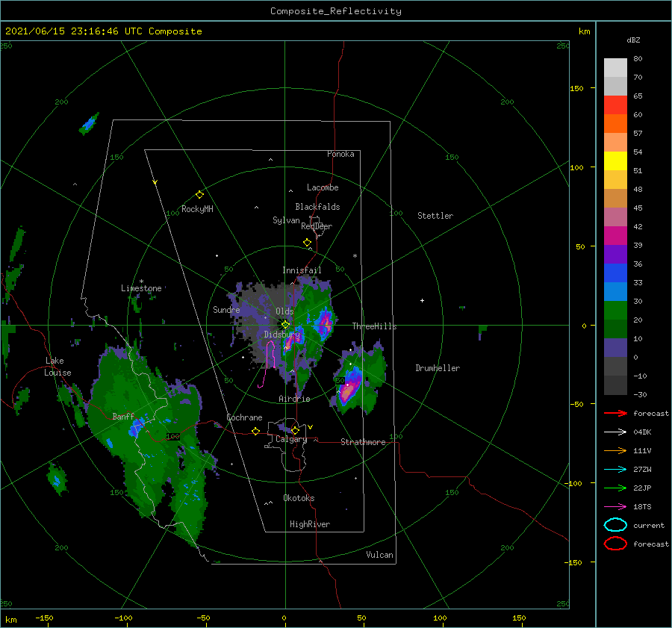Pick the cyan 27ZW arrow legend icon
The image size is (672, 628).
click(x=615, y=470)
